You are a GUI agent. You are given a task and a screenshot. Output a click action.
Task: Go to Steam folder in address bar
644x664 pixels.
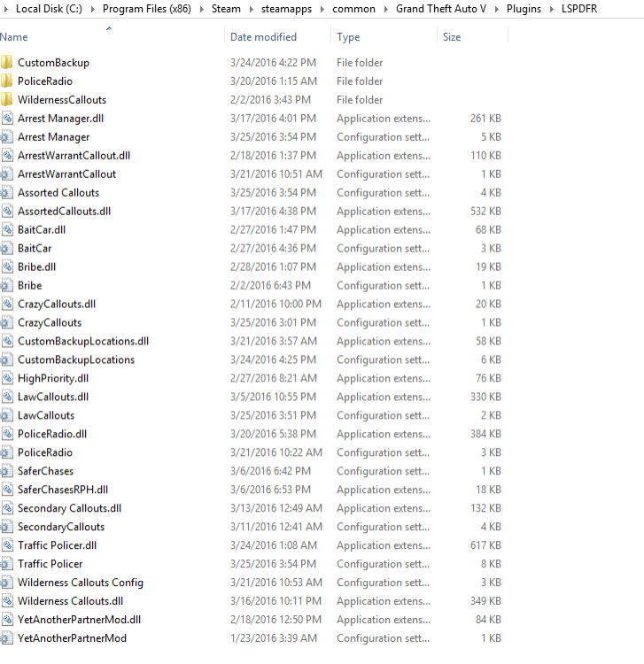(226, 9)
